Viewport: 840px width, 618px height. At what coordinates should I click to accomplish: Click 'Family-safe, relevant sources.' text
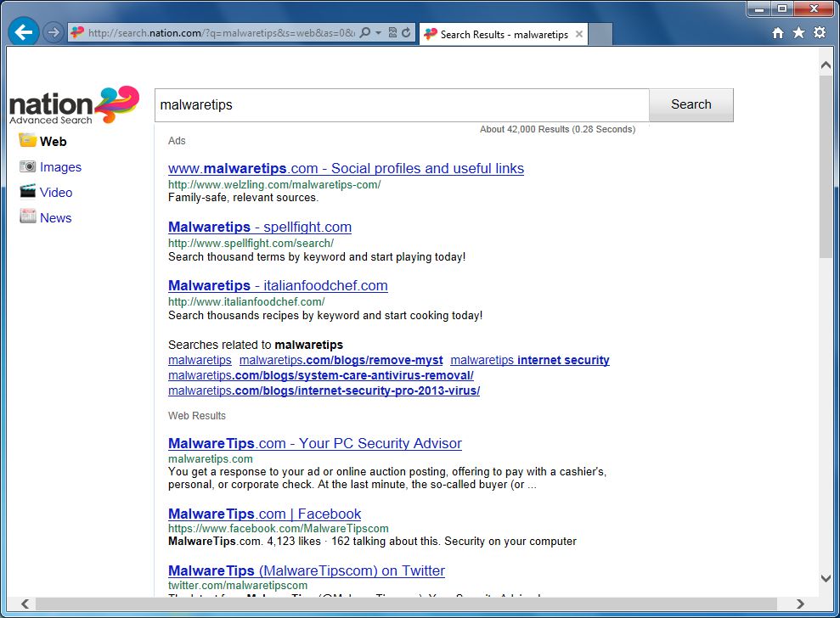click(x=243, y=198)
